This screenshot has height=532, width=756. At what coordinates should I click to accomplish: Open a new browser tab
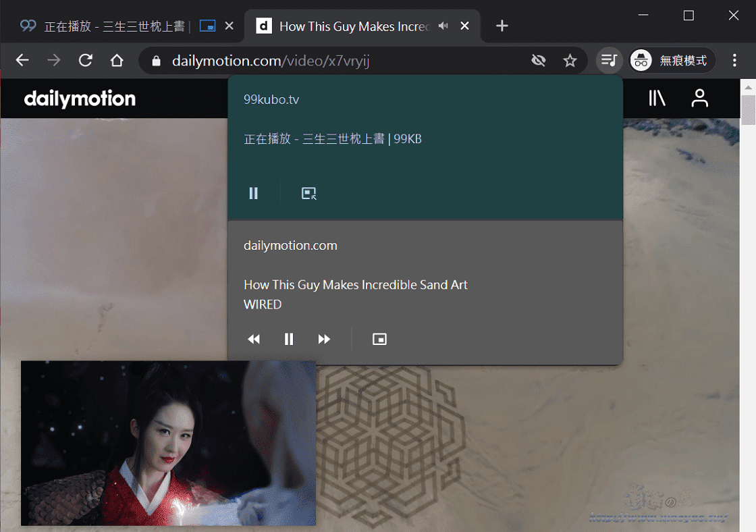coord(502,26)
